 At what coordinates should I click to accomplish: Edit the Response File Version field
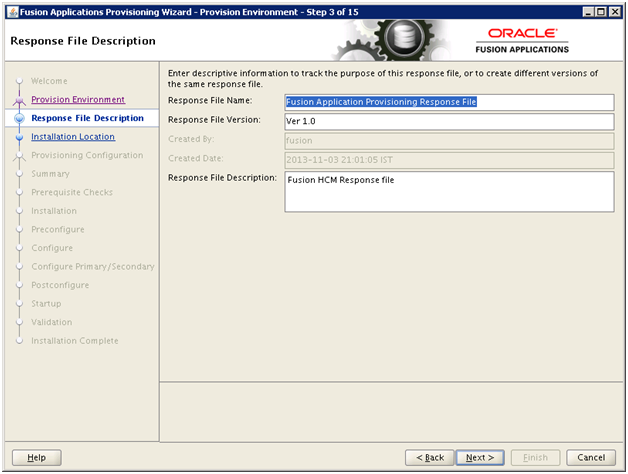pos(449,121)
